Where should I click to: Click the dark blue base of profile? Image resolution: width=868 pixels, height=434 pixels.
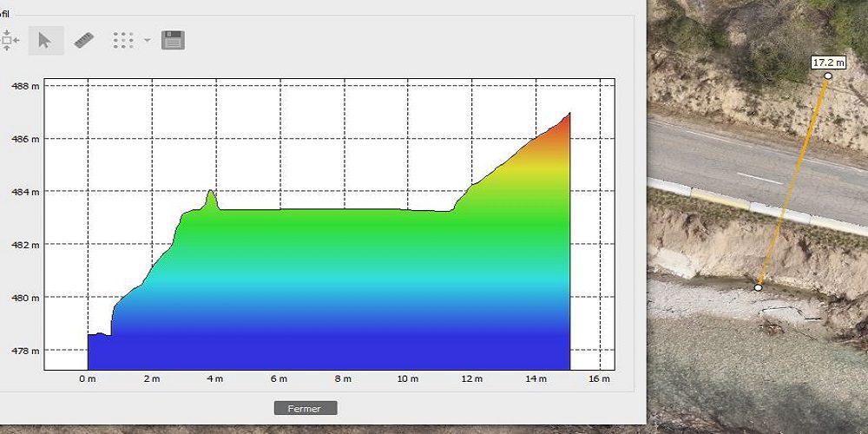(330, 352)
